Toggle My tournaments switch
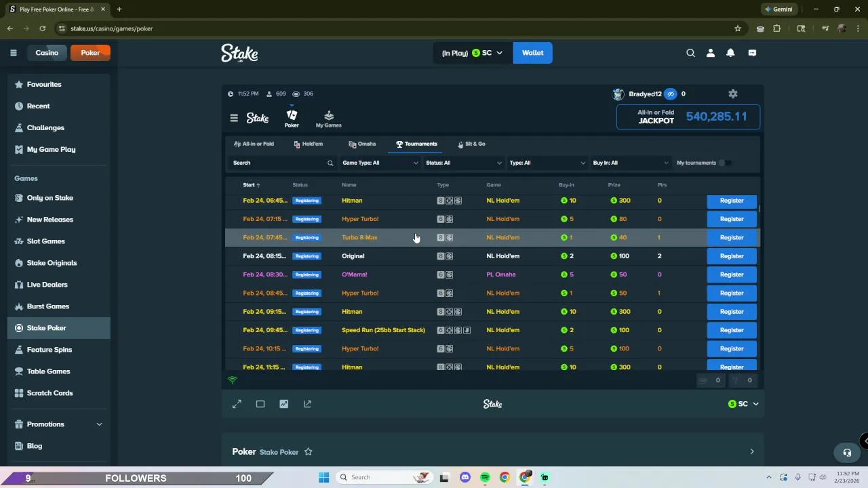This screenshot has width=868, height=488. coord(725,163)
